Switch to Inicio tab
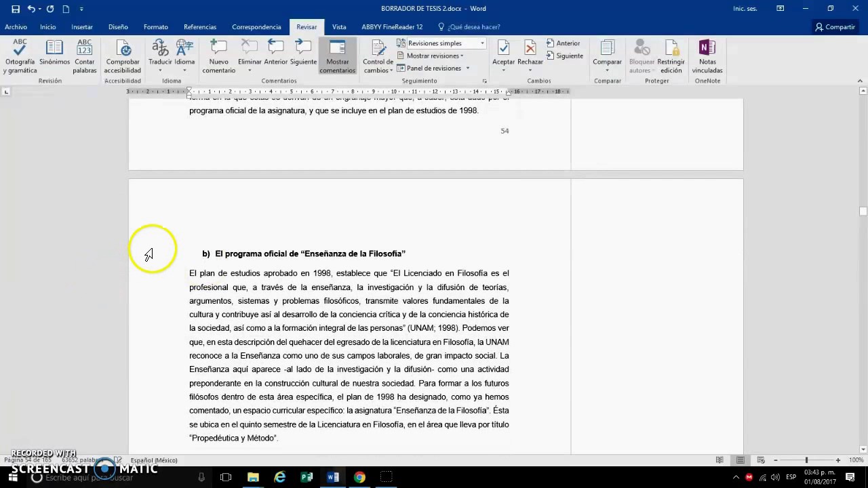This screenshot has height=488, width=868. (x=47, y=27)
